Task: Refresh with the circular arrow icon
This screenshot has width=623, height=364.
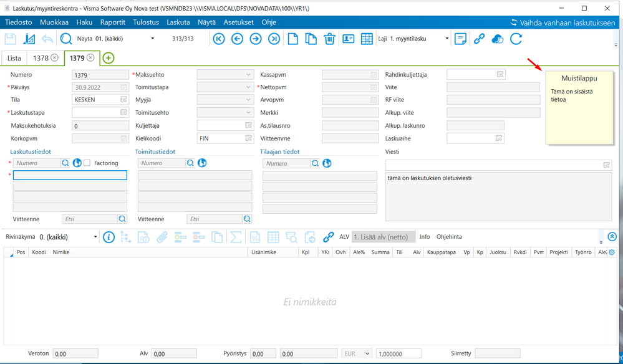Action: [516, 39]
